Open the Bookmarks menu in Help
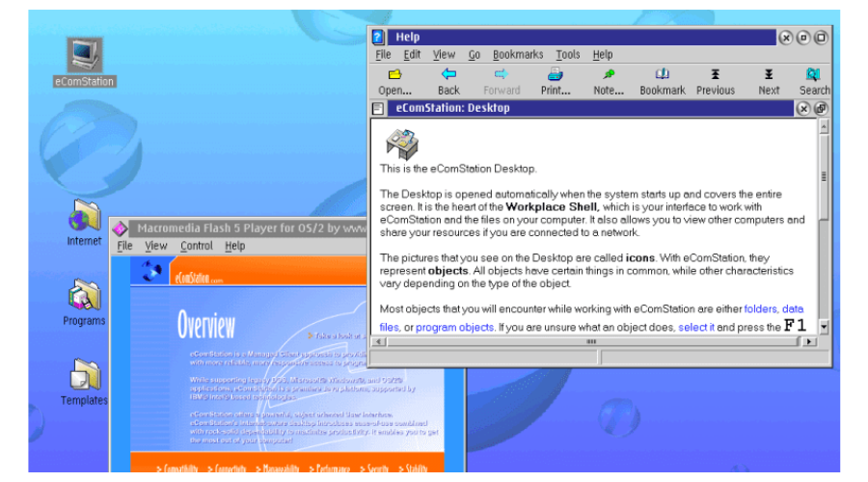This screenshot has height=482, width=868. 518,55
